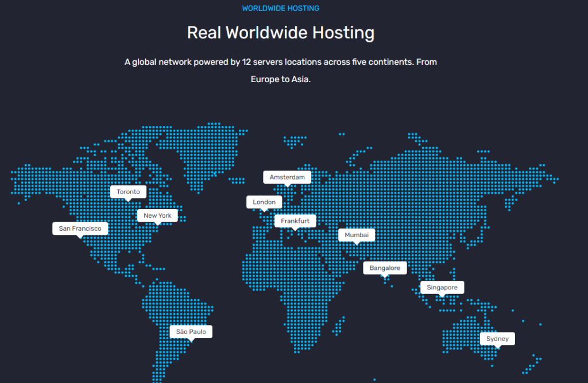Choose the Sydney server marker
Viewport: 588px width, 383px height.
pyautogui.click(x=497, y=339)
